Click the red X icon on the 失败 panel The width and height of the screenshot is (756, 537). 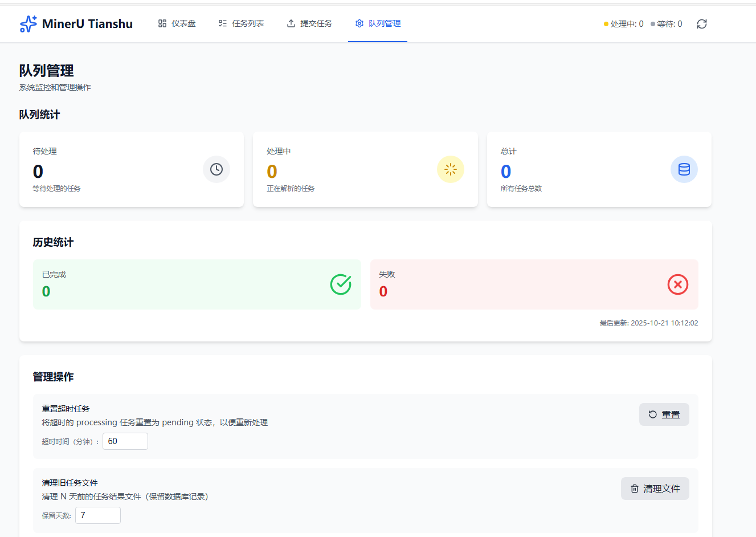(x=677, y=284)
